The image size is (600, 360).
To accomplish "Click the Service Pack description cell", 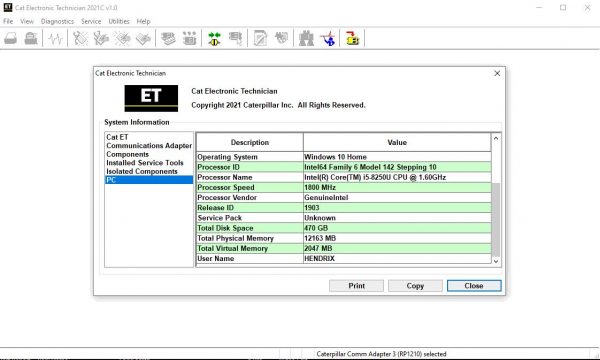I will pos(250,218).
